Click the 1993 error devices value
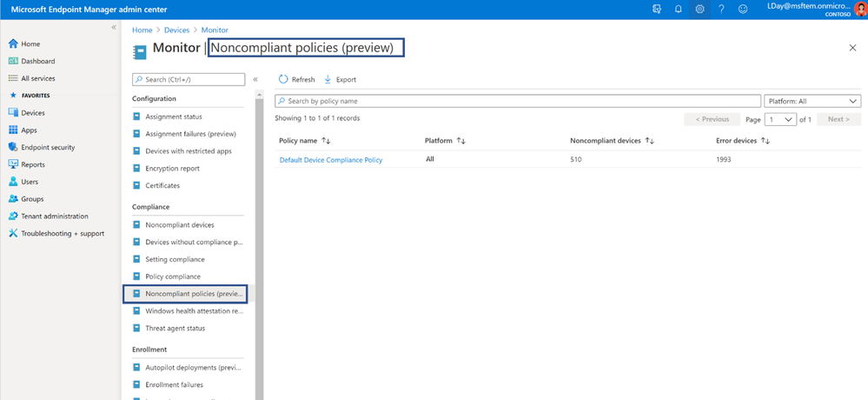The width and height of the screenshot is (868, 400). point(724,159)
